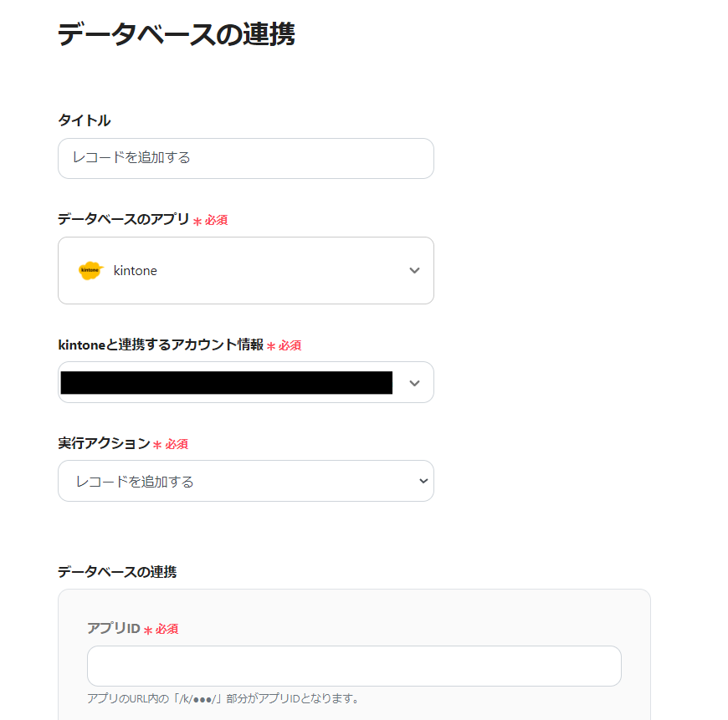Click the データベースの連携 section subheading

(x=117, y=572)
